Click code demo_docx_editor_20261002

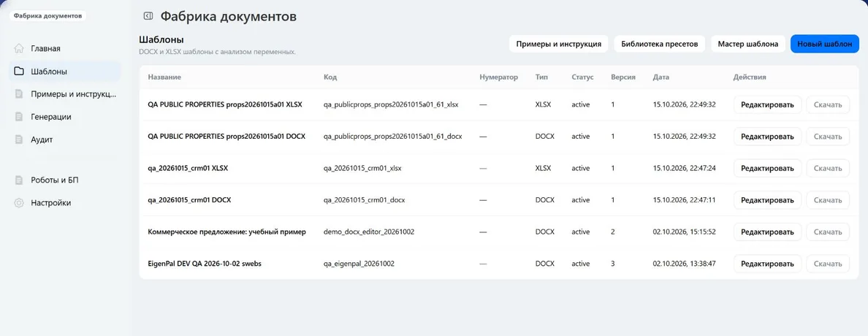pyautogui.click(x=369, y=232)
